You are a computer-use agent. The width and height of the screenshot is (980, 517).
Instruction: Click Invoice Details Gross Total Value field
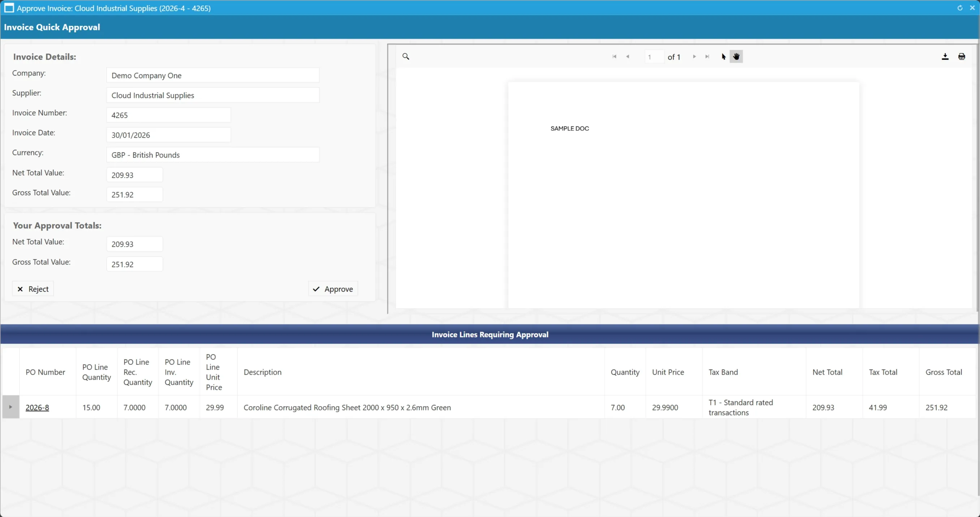click(135, 194)
